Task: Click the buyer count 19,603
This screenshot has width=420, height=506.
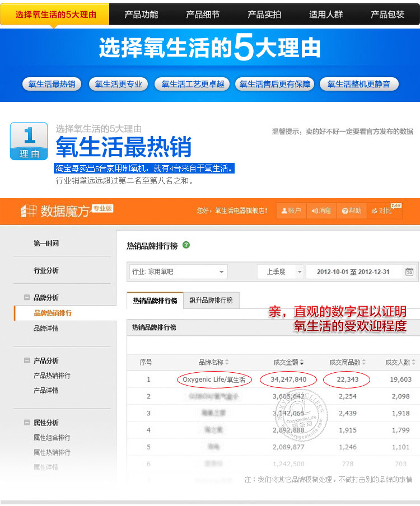Action: click(x=400, y=379)
